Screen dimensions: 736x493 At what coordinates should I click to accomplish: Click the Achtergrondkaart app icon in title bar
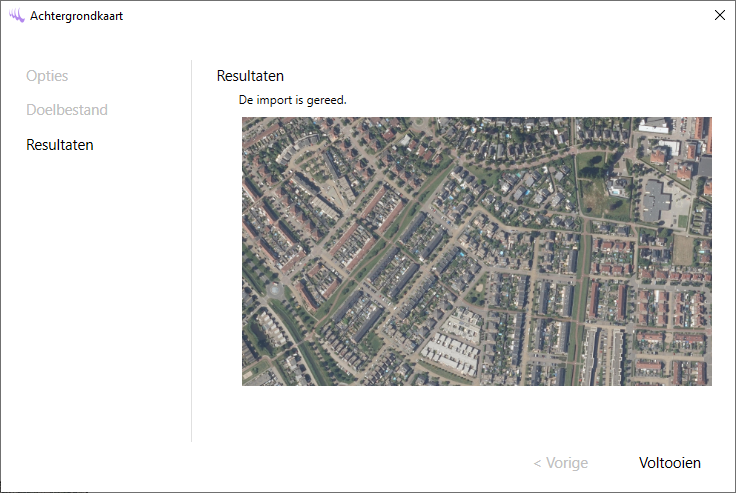(x=16, y=16)
